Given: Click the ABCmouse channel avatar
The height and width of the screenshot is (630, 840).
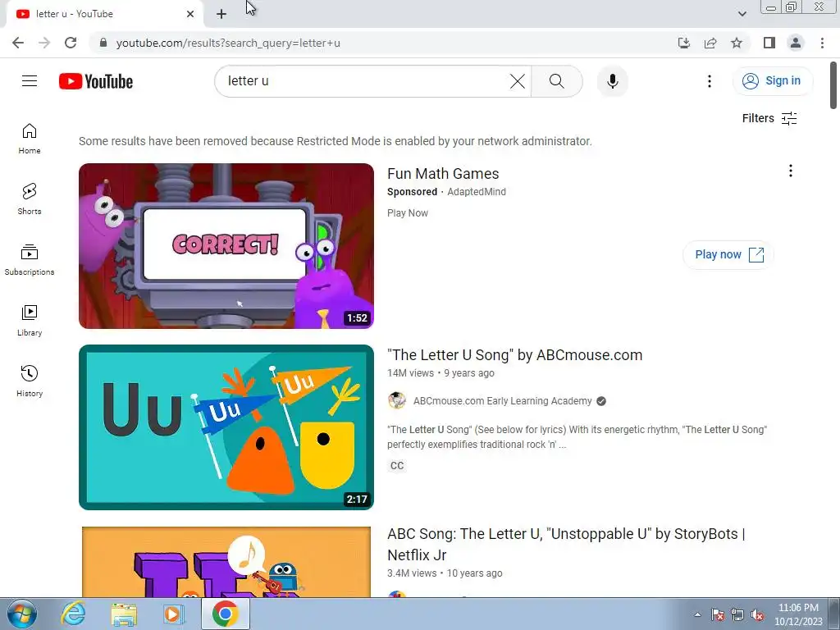Looking at the screenshot, I should click(397, 400).
